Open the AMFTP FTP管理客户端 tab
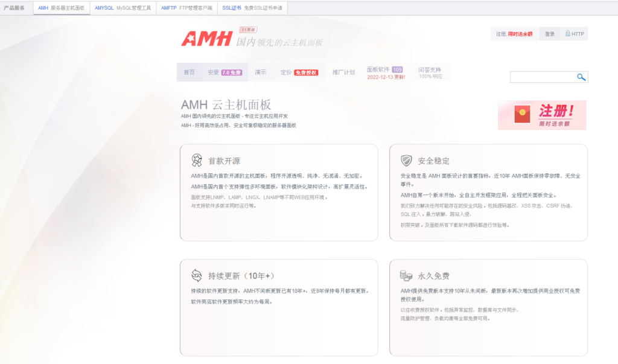 click(187, 8)
